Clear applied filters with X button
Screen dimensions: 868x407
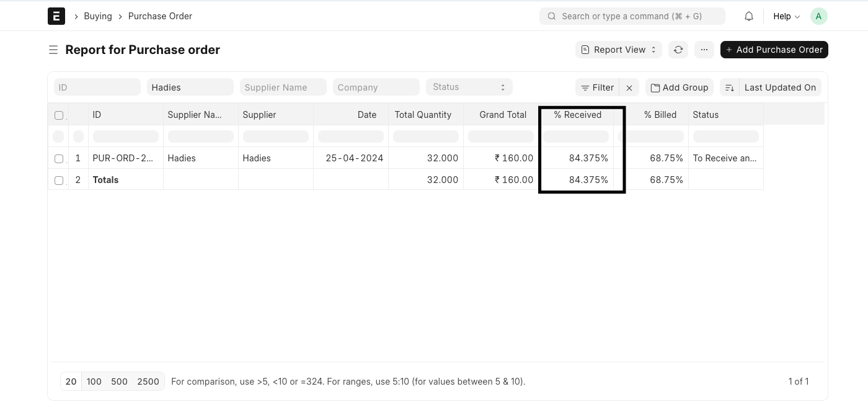point(629,87)
